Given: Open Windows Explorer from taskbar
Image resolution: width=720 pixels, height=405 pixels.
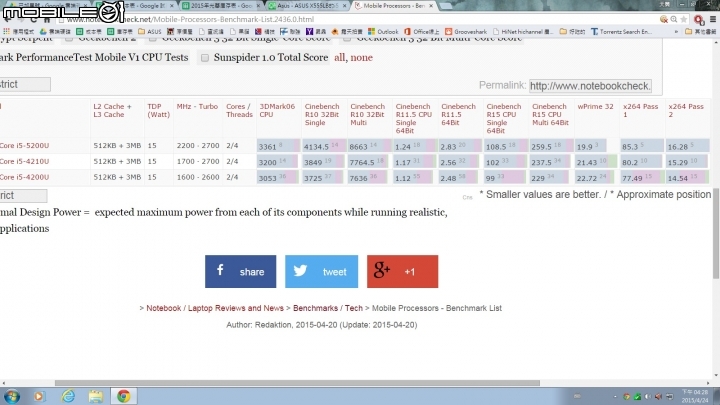Looking at the screenshot, I should (96, 396).
